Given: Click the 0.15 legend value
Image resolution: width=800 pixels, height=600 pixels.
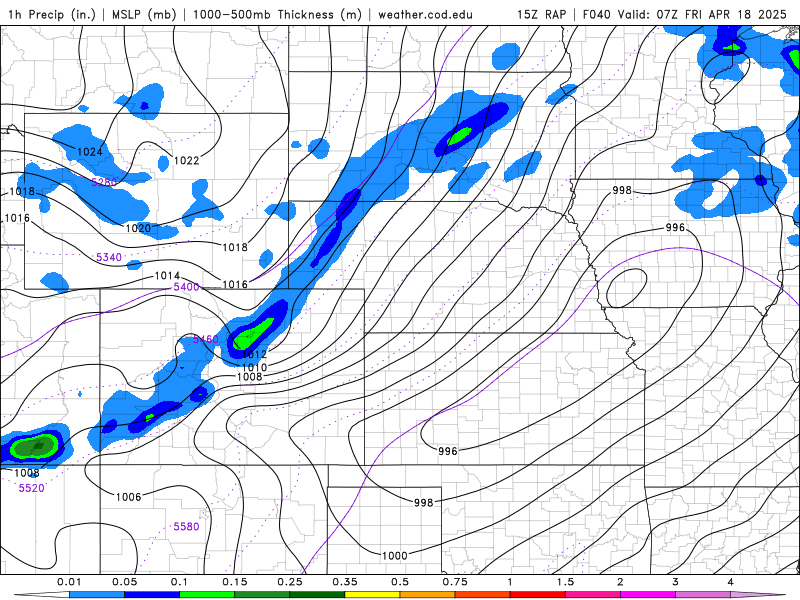Looking at the screenshot, I should pyautogui.click(x=235, y=582).
